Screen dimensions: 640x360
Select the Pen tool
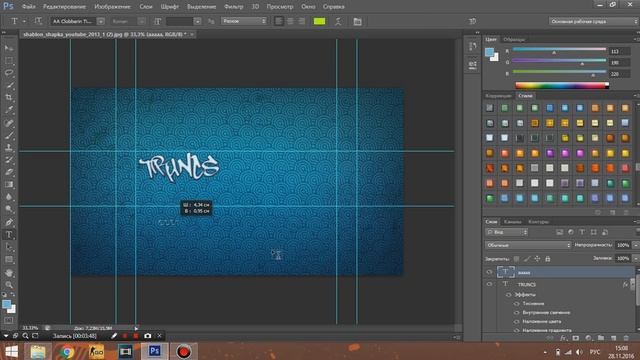pos(9,222)
